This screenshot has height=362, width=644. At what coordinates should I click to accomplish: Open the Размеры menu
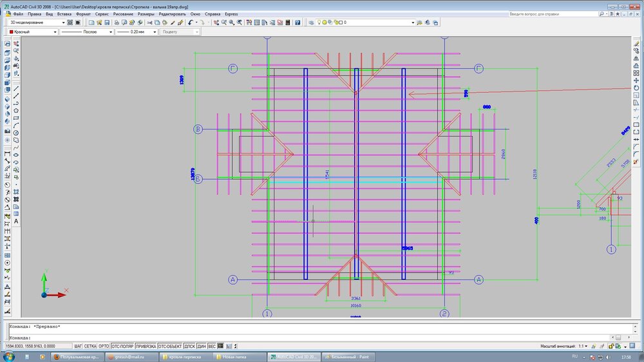[146, 14]
